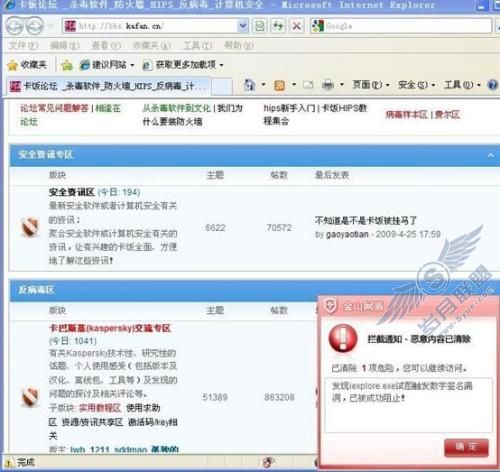
Task: Click the add to favorites star icon
Action: click(67, 65)
